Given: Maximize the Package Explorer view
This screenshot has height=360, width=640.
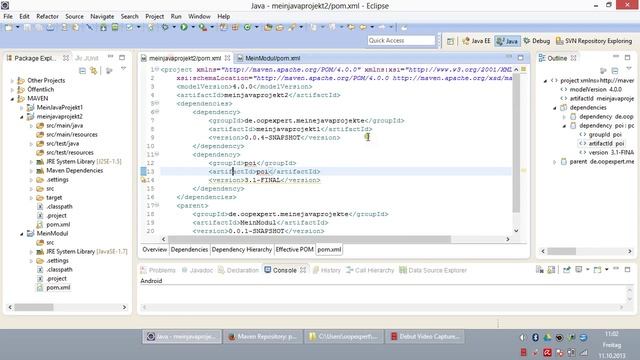Looking at the screenshot, I should click(122, 58).
